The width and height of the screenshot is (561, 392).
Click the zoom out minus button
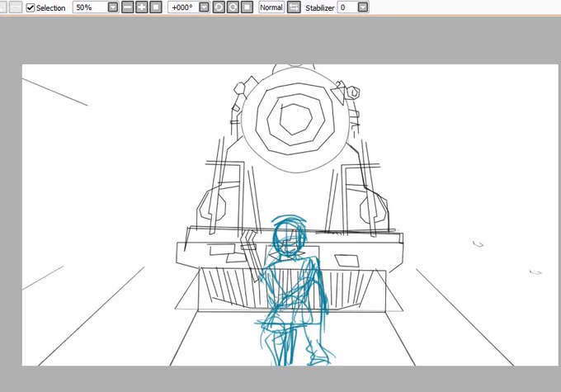pyautogui.click(x=127, y=7)
